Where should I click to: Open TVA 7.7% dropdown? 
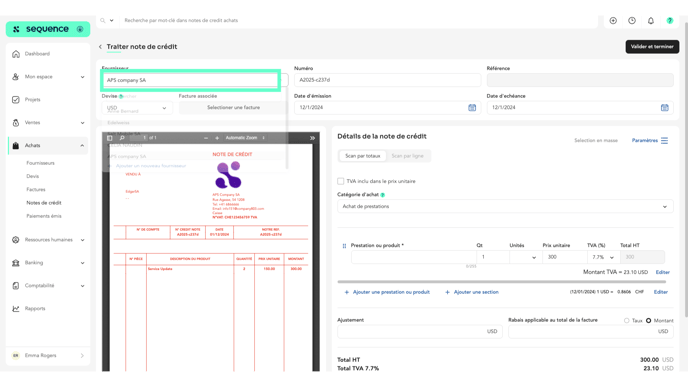pyautogui.click(x=603, y=257)
